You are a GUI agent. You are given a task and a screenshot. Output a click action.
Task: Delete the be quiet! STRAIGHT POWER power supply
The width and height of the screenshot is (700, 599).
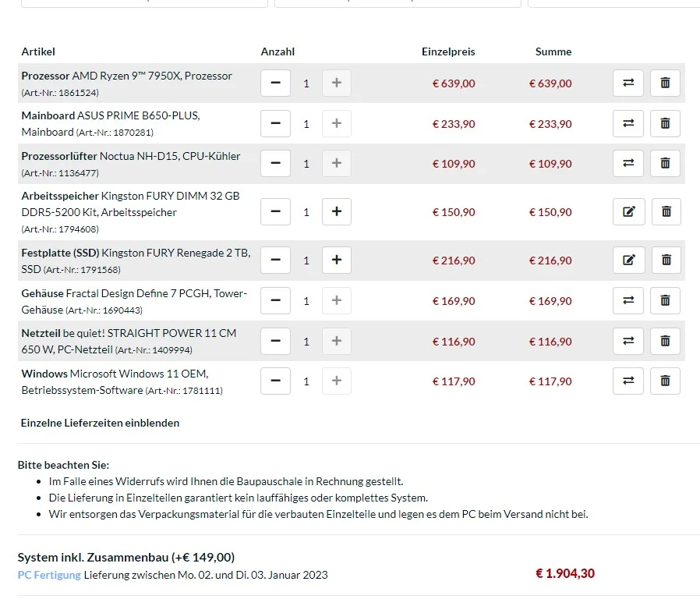point(665,342)
